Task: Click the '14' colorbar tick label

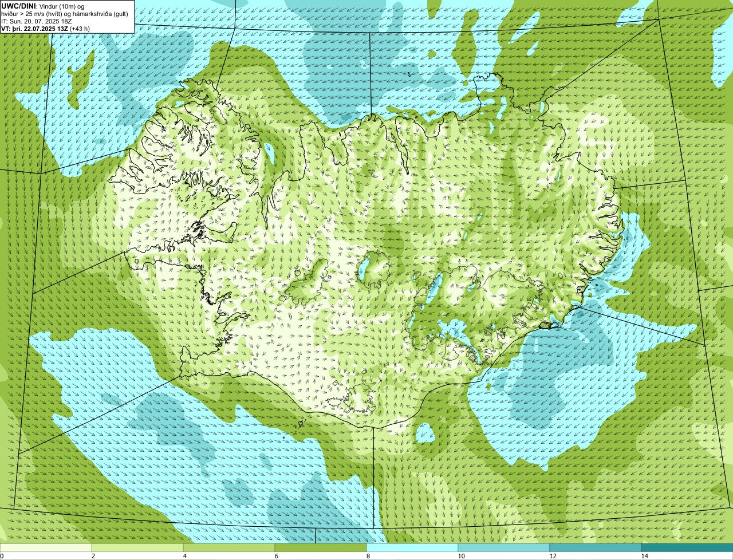Action: click(644, 556)
